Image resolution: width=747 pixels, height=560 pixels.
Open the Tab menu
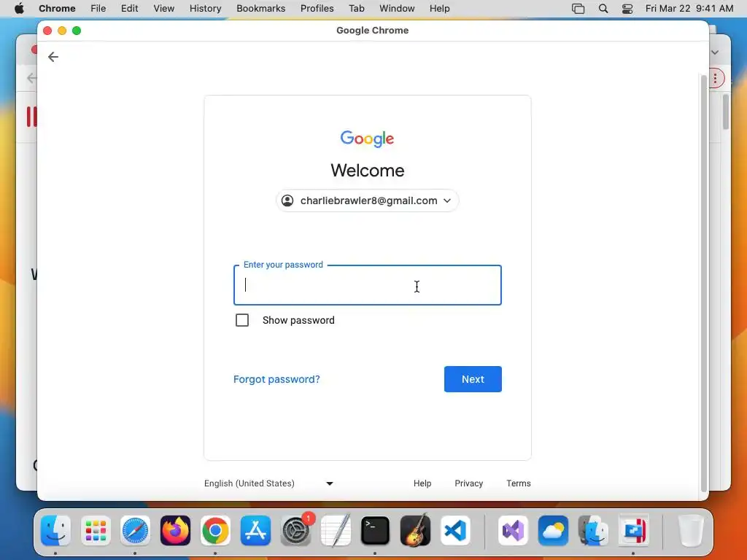coord(356,8)
